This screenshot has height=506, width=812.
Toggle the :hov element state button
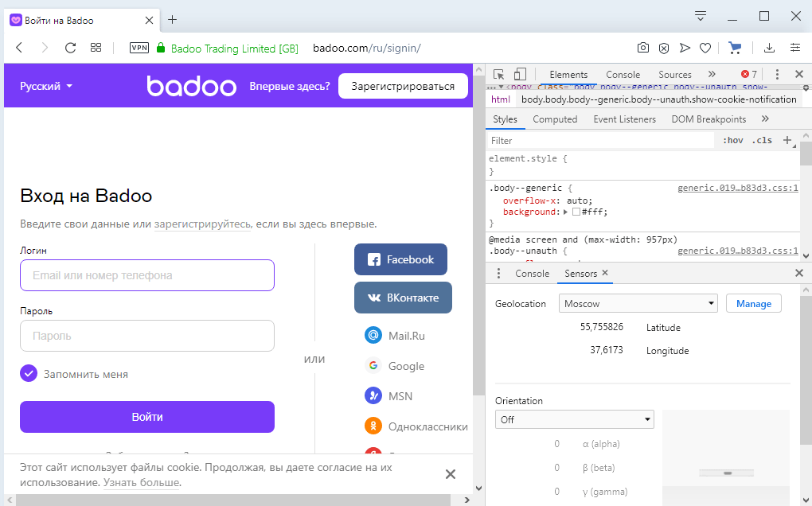click(x=732, y=140)
